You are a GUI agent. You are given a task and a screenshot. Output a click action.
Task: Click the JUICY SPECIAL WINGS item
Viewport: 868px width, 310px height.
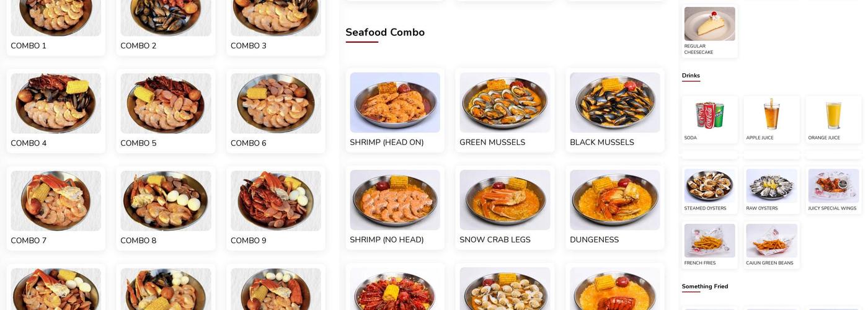point(834,190)
